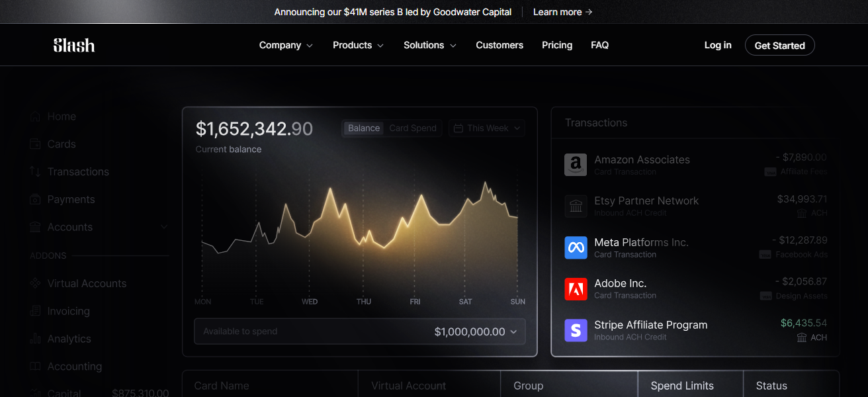This screenshot has height=397, width=868.
Task: Click the Meta Platforms logo icon
Action: click(x=576, y=247)
